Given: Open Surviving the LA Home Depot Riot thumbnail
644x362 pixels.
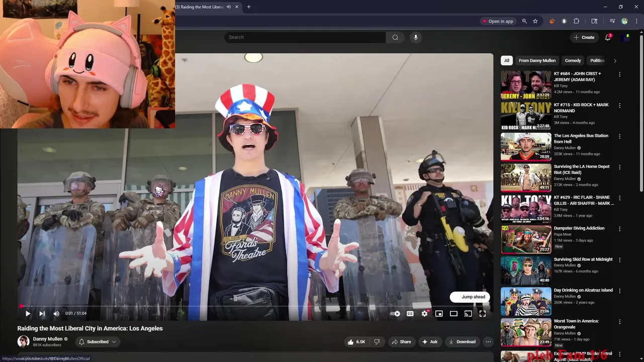Looking at the screenshot, I should tap(526, 177).
